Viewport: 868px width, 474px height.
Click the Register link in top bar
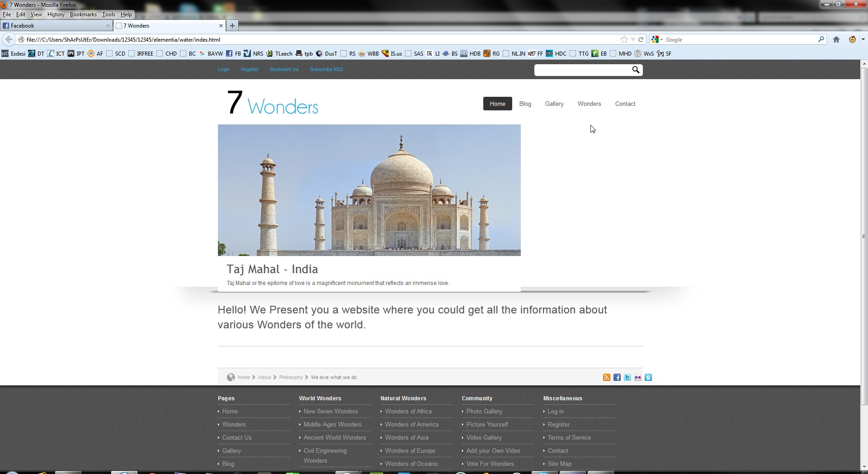coord(250,69)
